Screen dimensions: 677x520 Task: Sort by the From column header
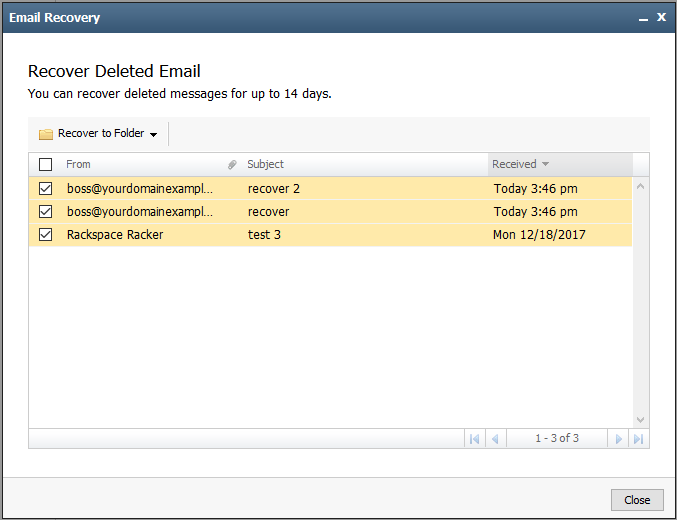tap(78, 164)
